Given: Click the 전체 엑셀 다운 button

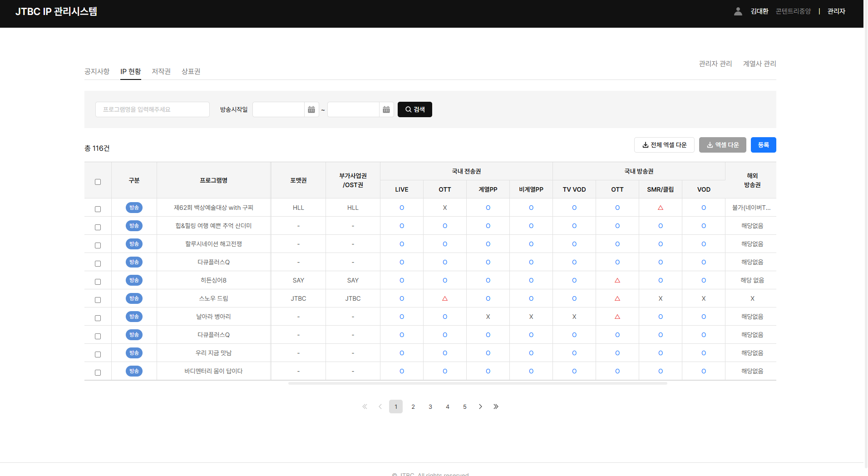Looking at the screenshot, I should pos(664,145).
